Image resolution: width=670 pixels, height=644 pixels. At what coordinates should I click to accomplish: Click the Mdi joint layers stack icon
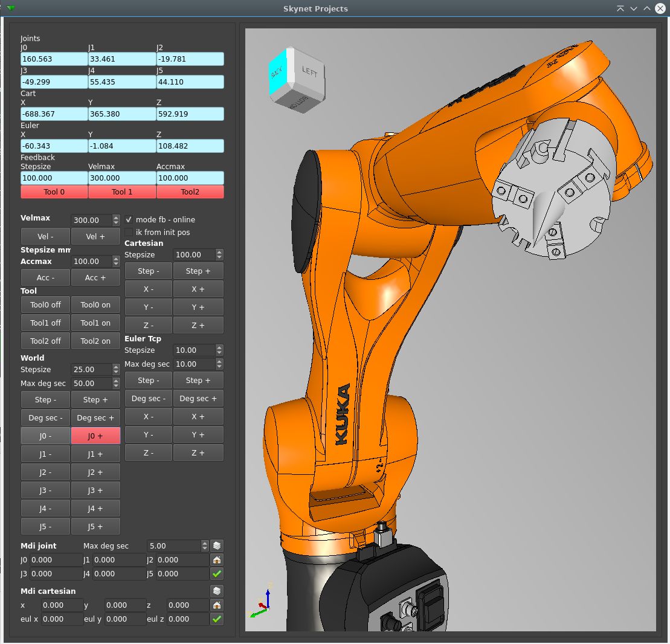[x=217, y=546]
